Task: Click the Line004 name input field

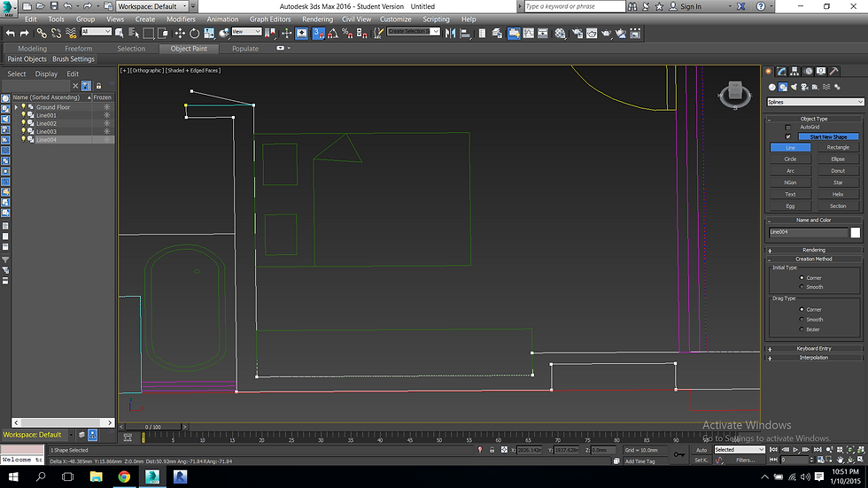Action: coord(808,232)
